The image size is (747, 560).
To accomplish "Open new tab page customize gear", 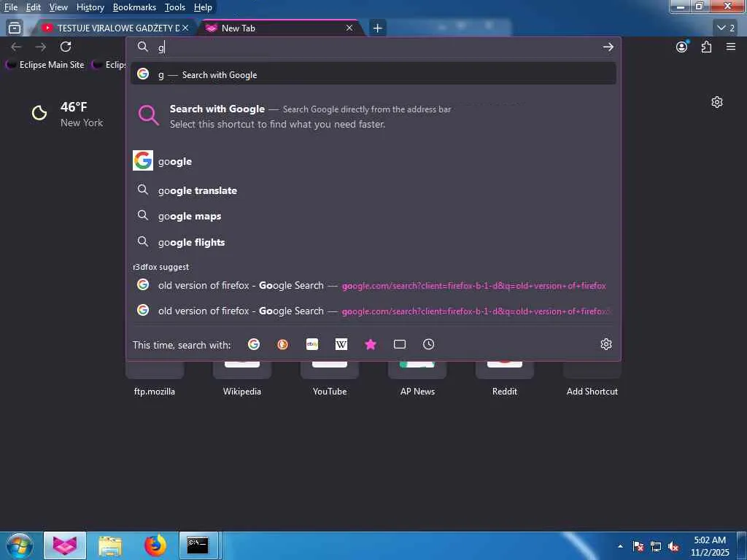I will pos(717,102).
